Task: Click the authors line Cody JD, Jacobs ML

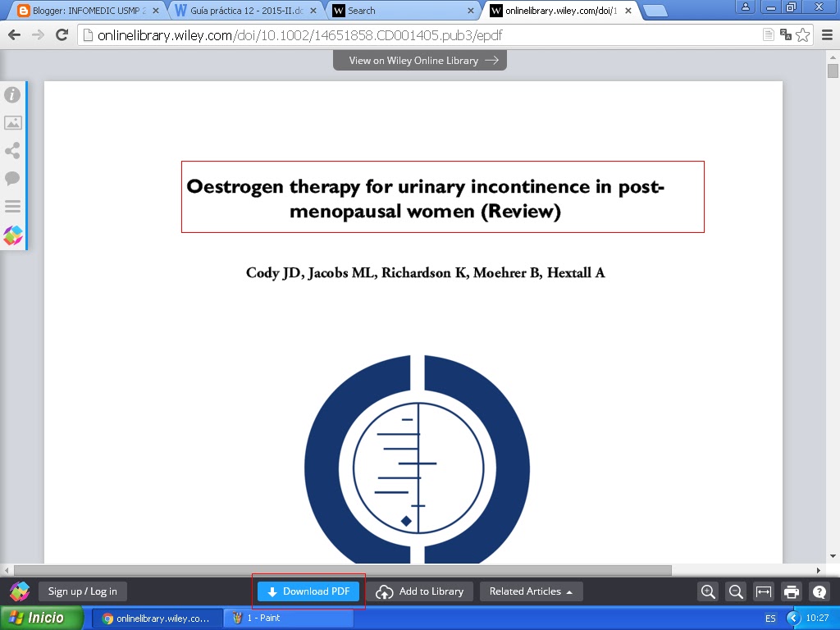Action: (426, 272)
